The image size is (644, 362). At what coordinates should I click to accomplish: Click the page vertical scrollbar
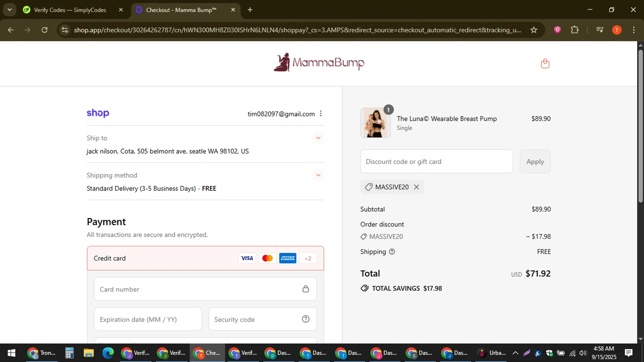[x=641, y=126]
